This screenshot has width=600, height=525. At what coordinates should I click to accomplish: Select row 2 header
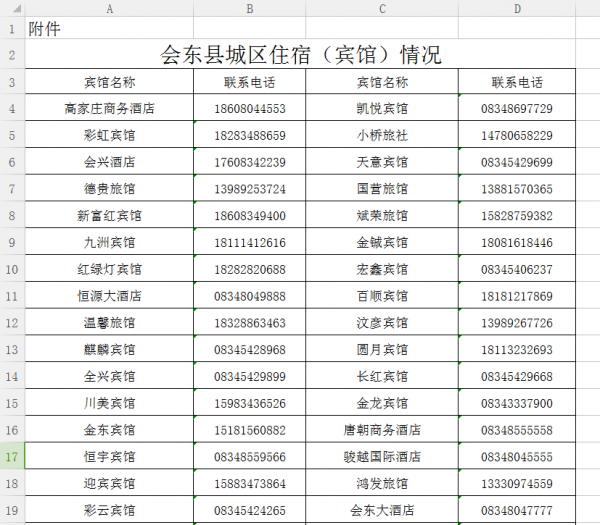[x=12, y=55]
